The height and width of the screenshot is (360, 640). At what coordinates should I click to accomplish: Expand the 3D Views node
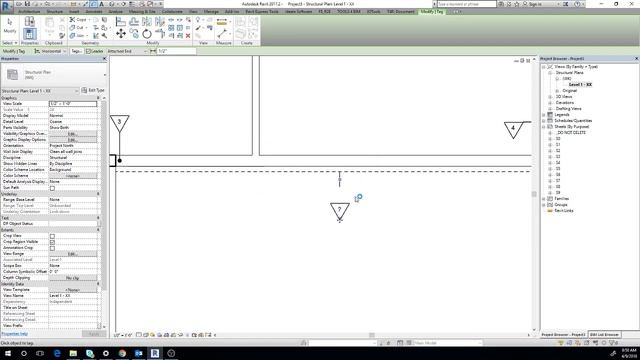[550, 97]
